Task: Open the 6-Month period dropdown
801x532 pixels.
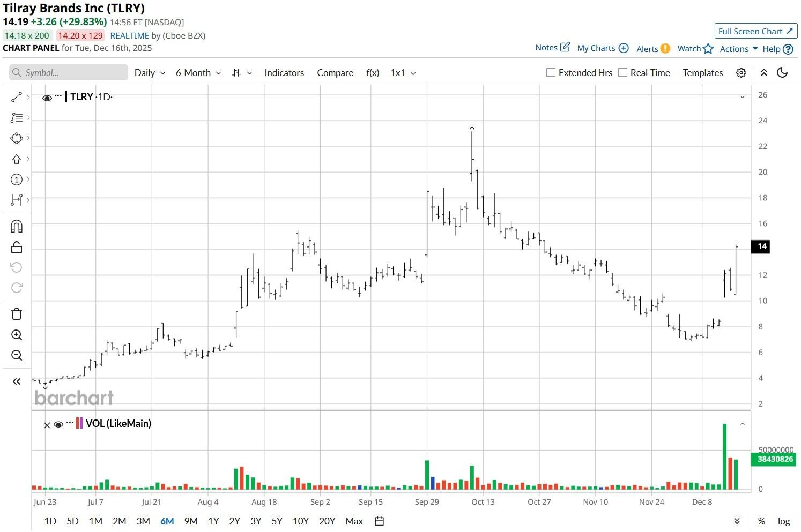Action: tap(198, 73)
